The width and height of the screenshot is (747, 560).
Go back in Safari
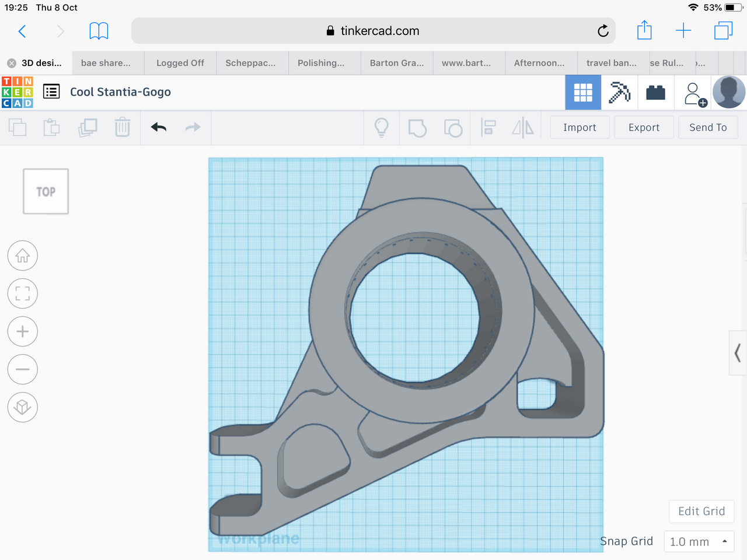22,31
